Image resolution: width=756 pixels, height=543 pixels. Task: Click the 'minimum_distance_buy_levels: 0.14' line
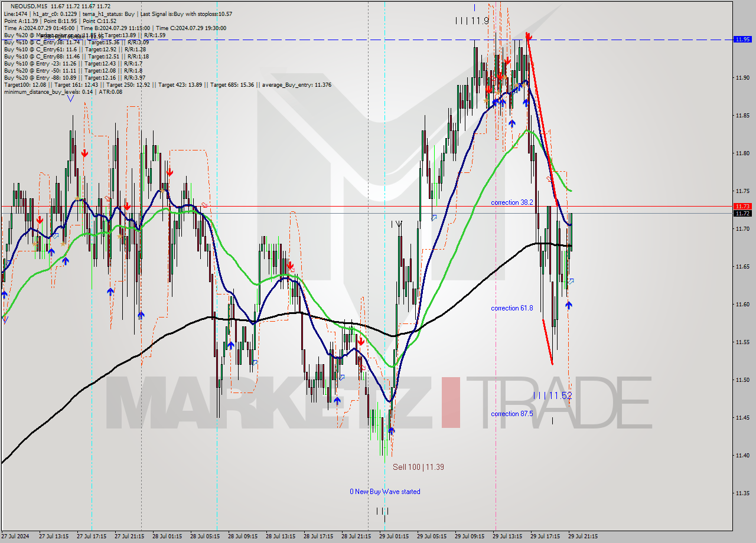coord(63,91)
